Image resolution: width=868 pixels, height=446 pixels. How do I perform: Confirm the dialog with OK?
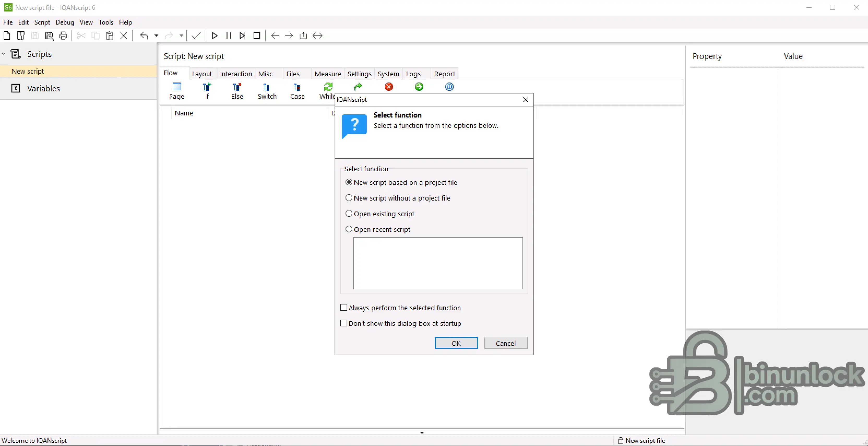pos(456,343)
